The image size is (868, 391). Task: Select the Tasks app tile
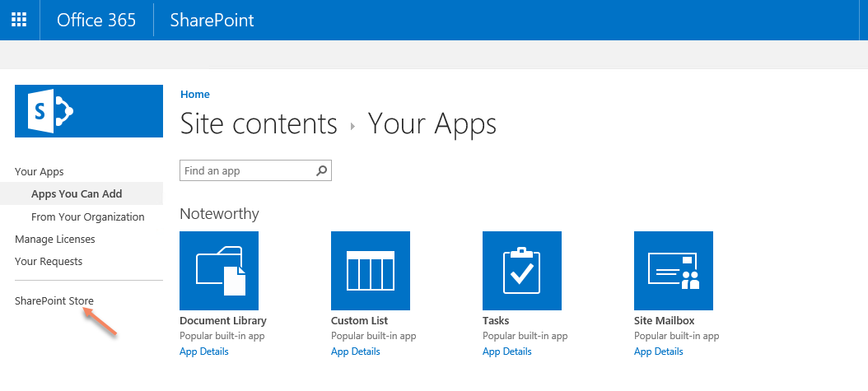point(522,271)
